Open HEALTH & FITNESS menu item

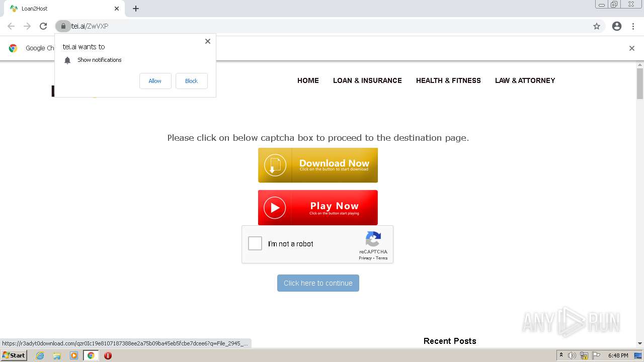[x=448, y=80]
